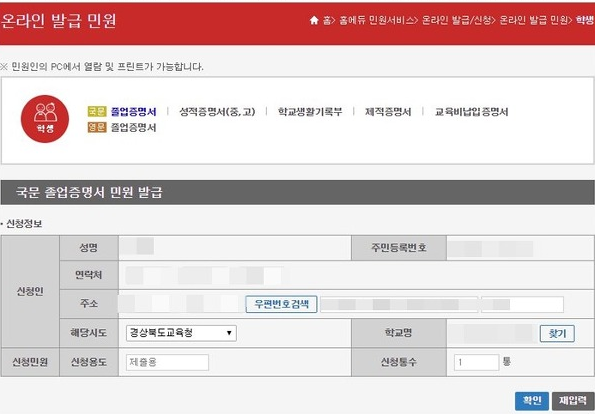This screenshot has height=414, width=595.
Task: Open 교육비납입증명서 certificate option
Action: pos(471,112)
